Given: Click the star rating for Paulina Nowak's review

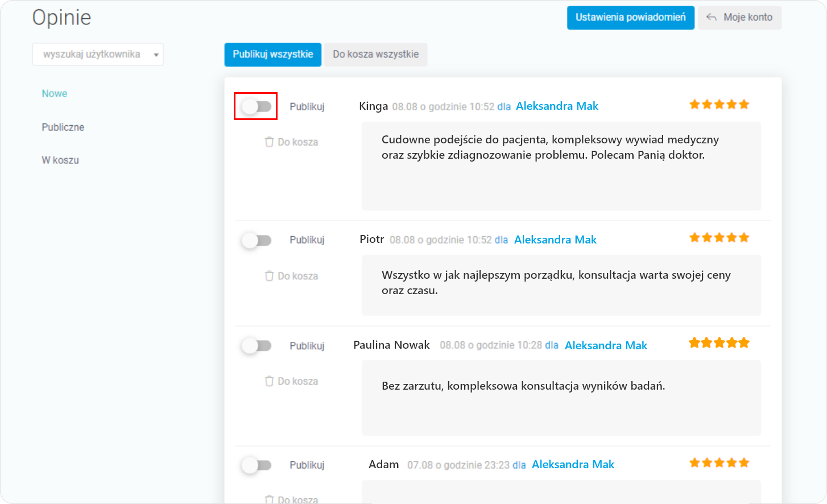Looking at the screenshot, I should (x=719, y=343).
